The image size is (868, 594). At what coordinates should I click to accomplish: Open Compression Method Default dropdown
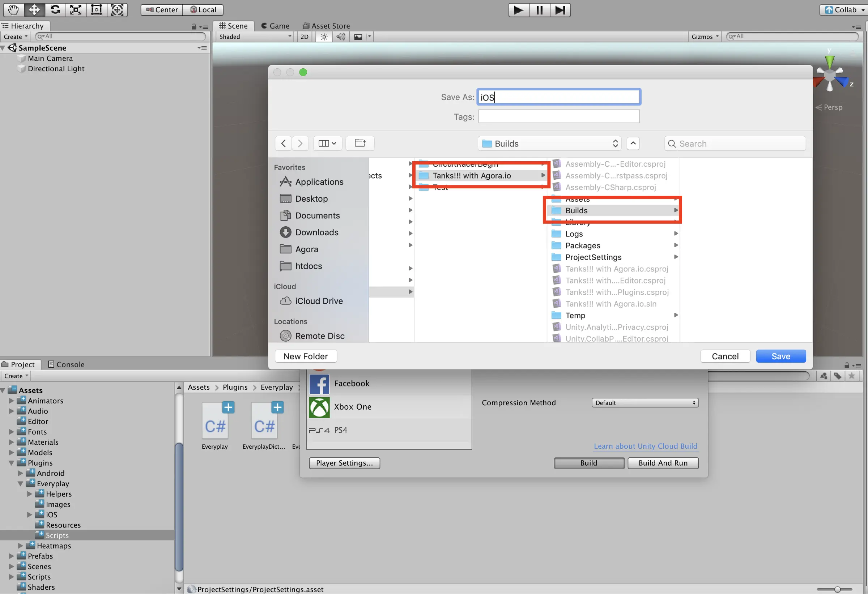645,403
